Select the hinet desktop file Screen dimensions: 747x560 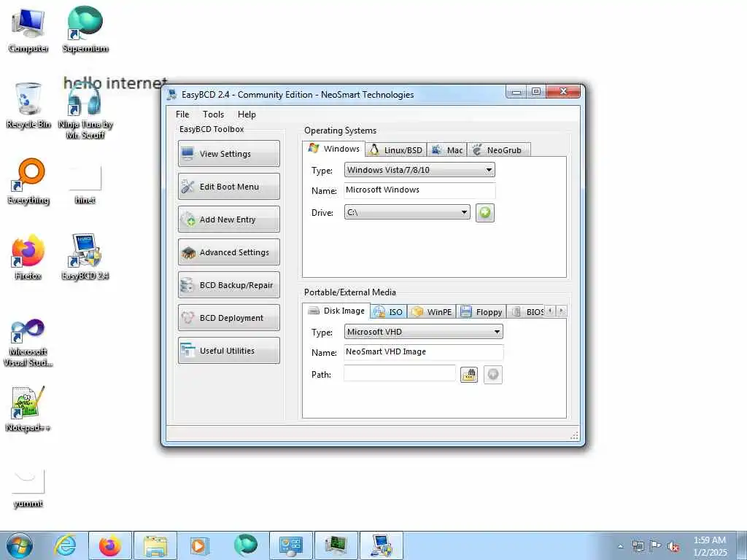[x=85, y=183]
